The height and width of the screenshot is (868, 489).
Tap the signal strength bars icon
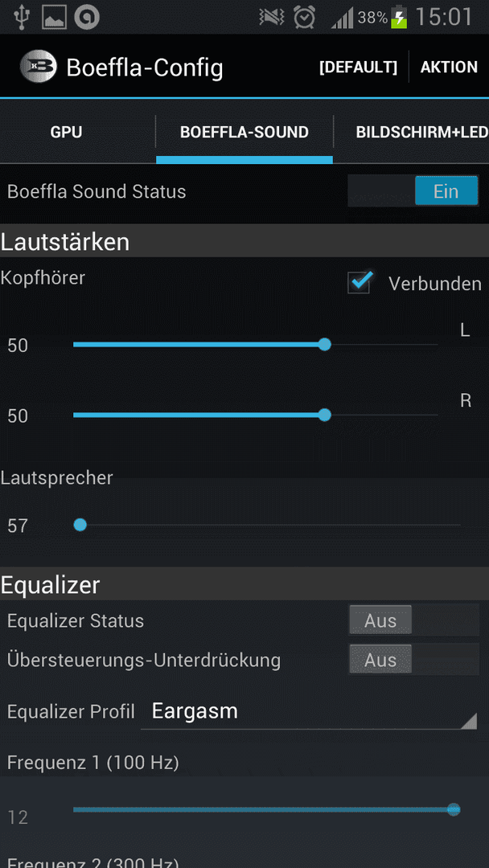[343, 18]
